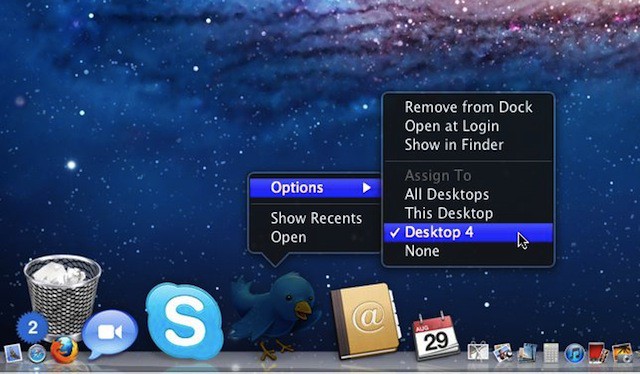Click the checked Desktop 4 option
This screenshot has height=374, width=640.
pyautogui.click(x=469, y=232)
